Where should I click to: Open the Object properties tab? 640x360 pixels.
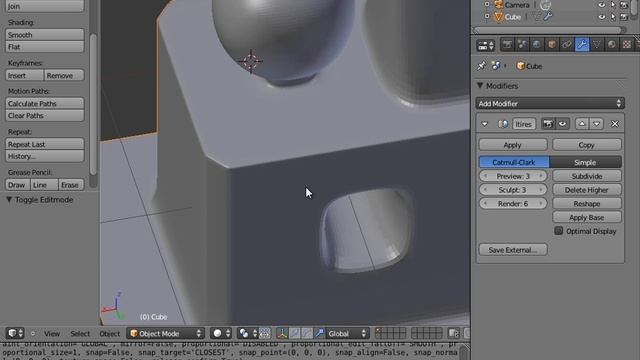(552, 44)
